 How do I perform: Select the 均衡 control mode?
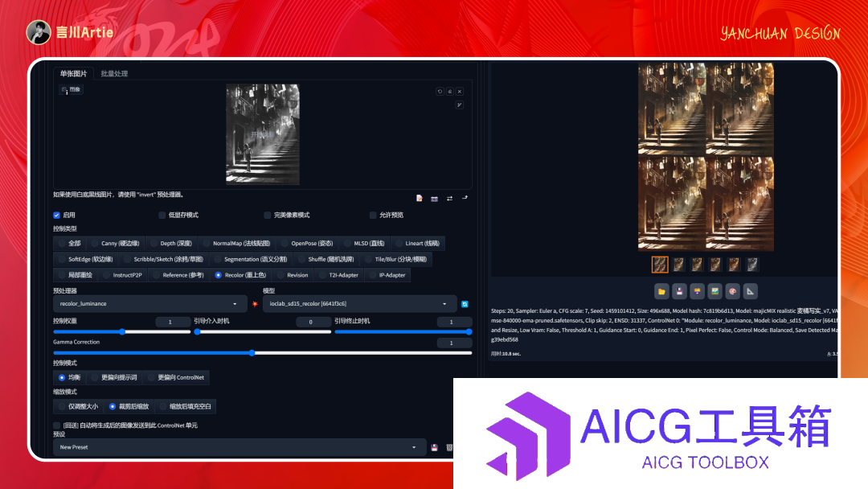pyautogui.click(x=70, y=378)
